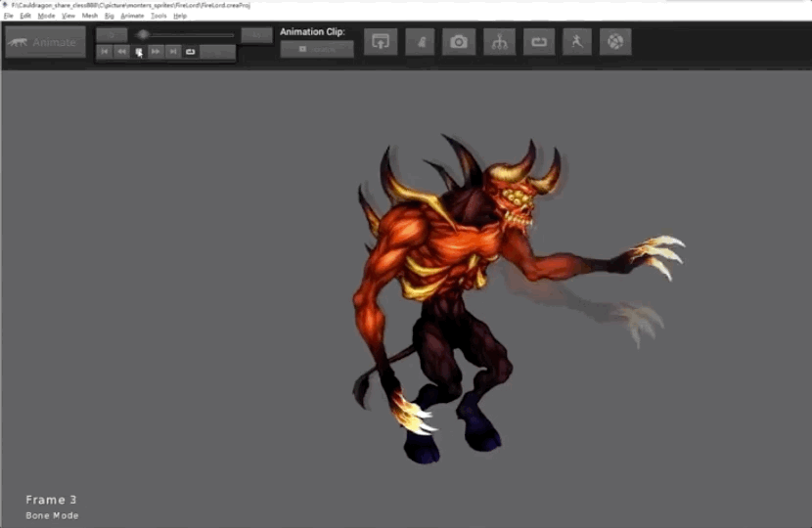
Task: Click the end frame number field
Action: (x=257, y=35)
